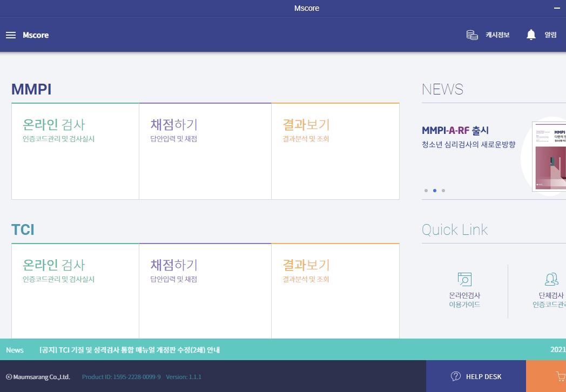The image size is (566, 392).
Task: Click the MMPI section heading
Action: click(x=31, y=89)
